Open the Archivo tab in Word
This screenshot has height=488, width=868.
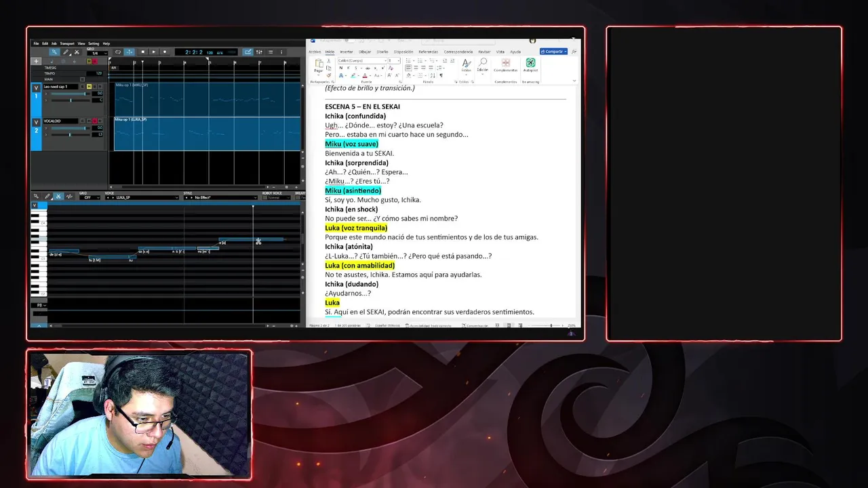315,52
